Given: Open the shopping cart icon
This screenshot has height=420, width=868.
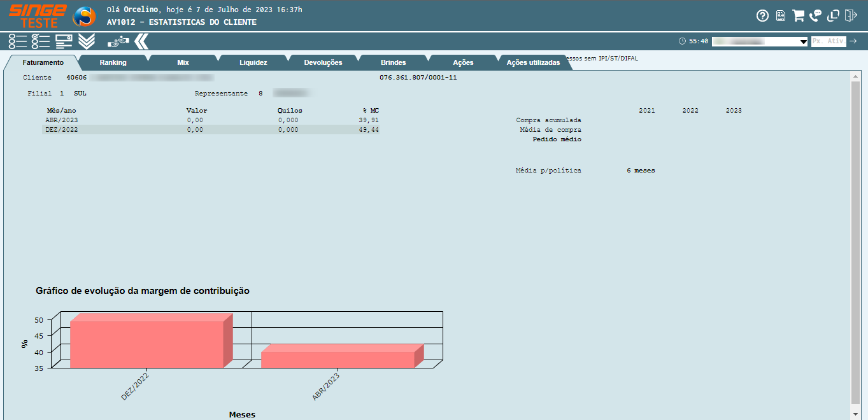Looking at the screenshot, I should tap(798, 16).
